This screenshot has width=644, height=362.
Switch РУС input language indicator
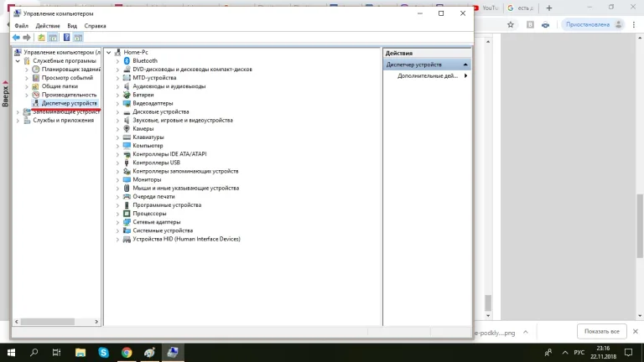[x=579, y=353]
